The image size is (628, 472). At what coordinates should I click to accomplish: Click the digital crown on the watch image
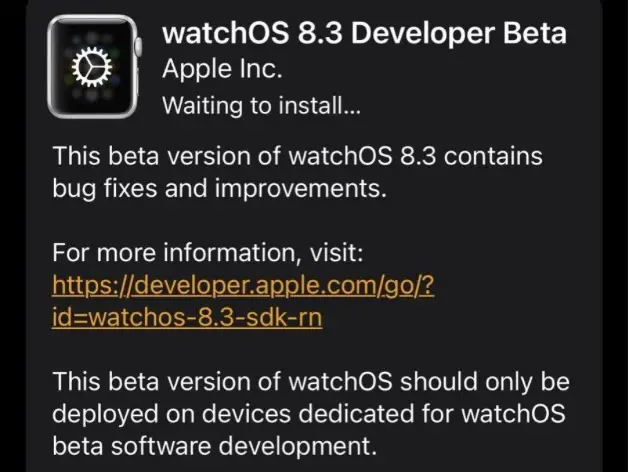tap(139, 47)
